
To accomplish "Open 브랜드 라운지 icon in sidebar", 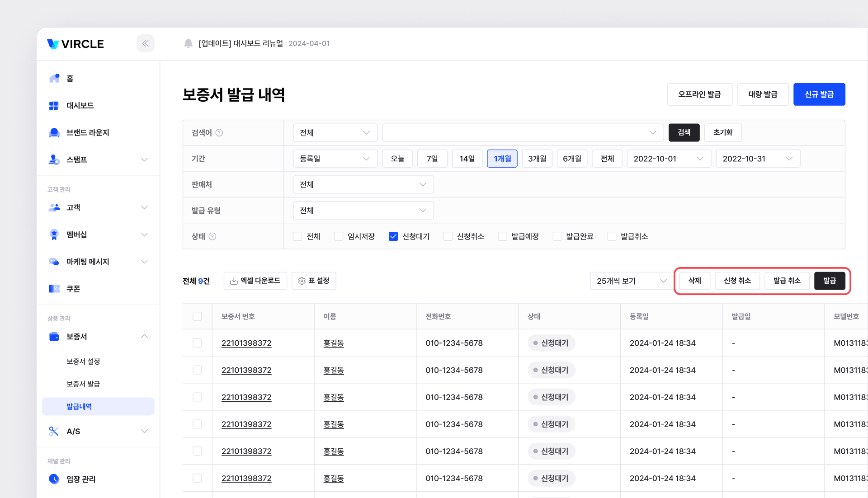I will coord(54,132).
